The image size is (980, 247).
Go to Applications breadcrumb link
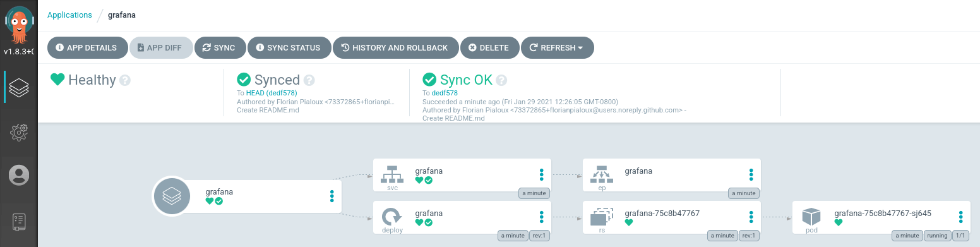(x=69, y=15)
